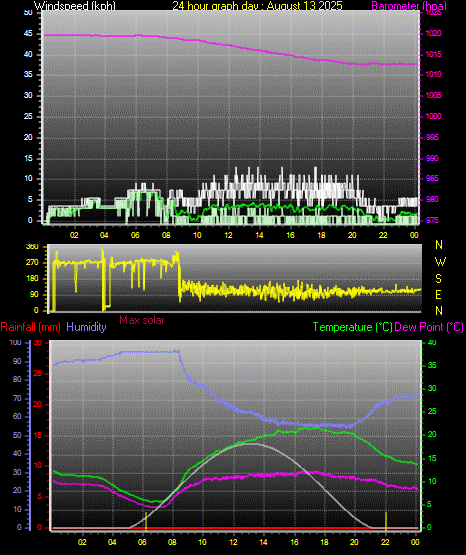Click the Barometer (hpa) axis label

409,6
